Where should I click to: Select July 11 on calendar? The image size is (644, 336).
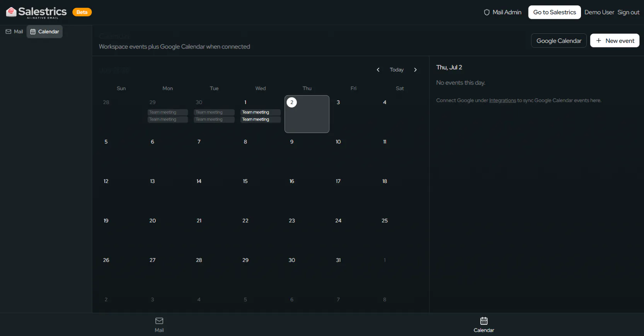coord(400,154)
